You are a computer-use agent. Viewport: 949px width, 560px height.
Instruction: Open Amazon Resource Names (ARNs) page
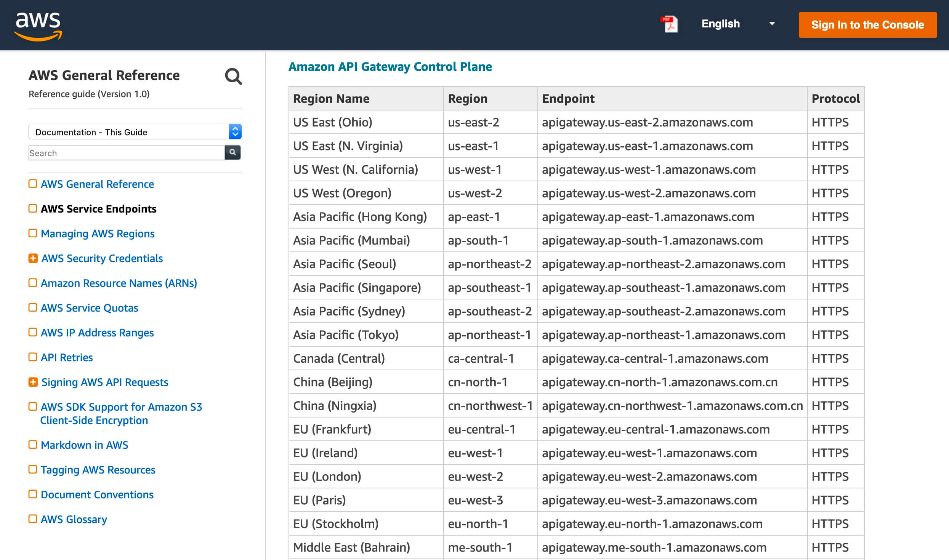(x=119, y=283)
